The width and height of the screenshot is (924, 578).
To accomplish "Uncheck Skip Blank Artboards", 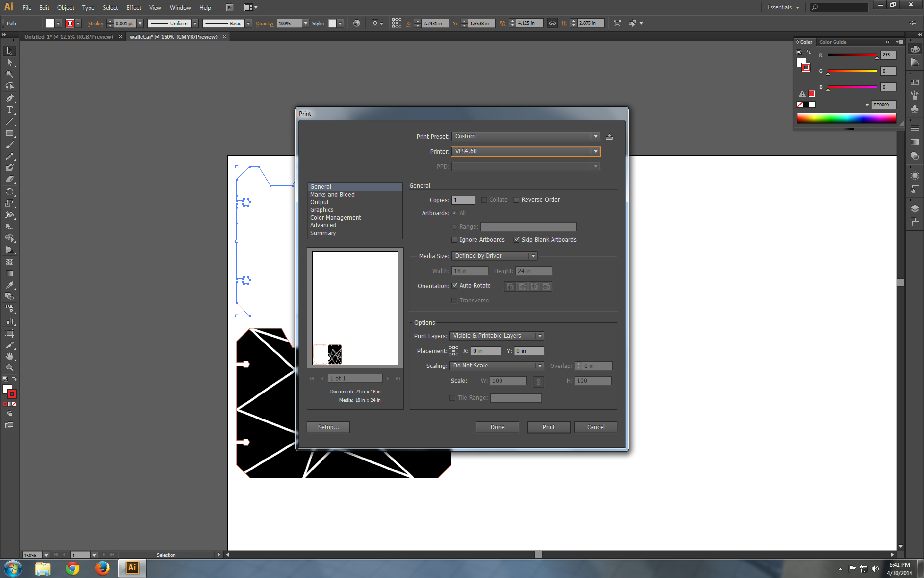I will [x=516, y=240].
